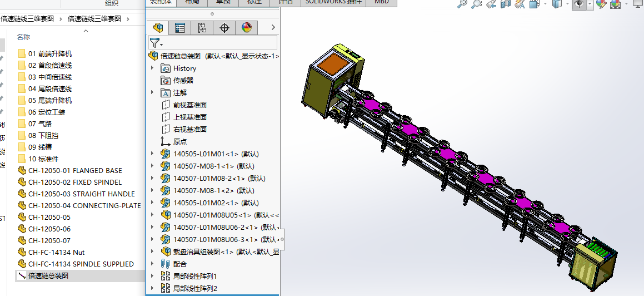This screenshot has height=296, width=644.
Task: Select component 140507-M08-1<1>
Action: (x=208, y=166)
